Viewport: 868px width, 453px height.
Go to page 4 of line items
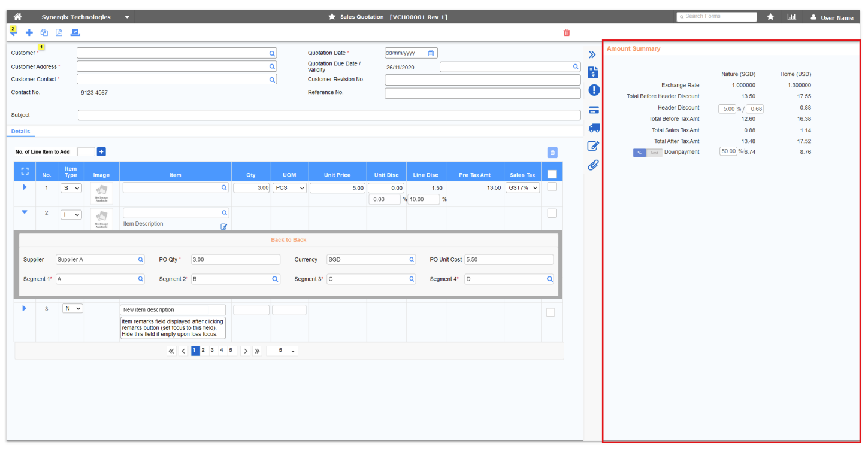tap(221, 351)
